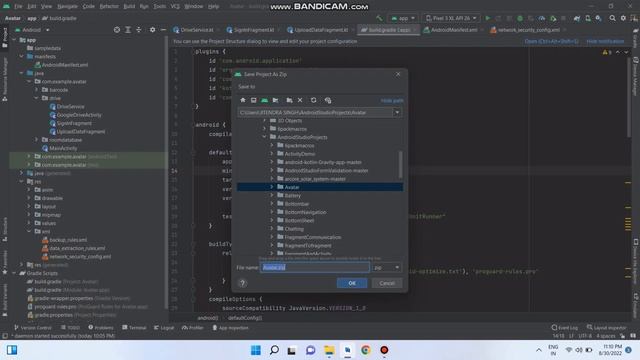Screen dimensions: 640x360
Task: Jump to project directory Android icon
Action: 264,100
